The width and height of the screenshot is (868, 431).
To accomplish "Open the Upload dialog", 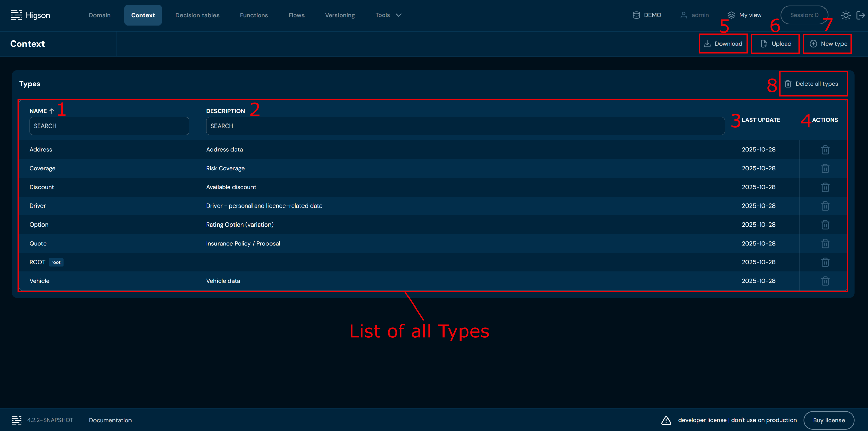I will point(775,44).
